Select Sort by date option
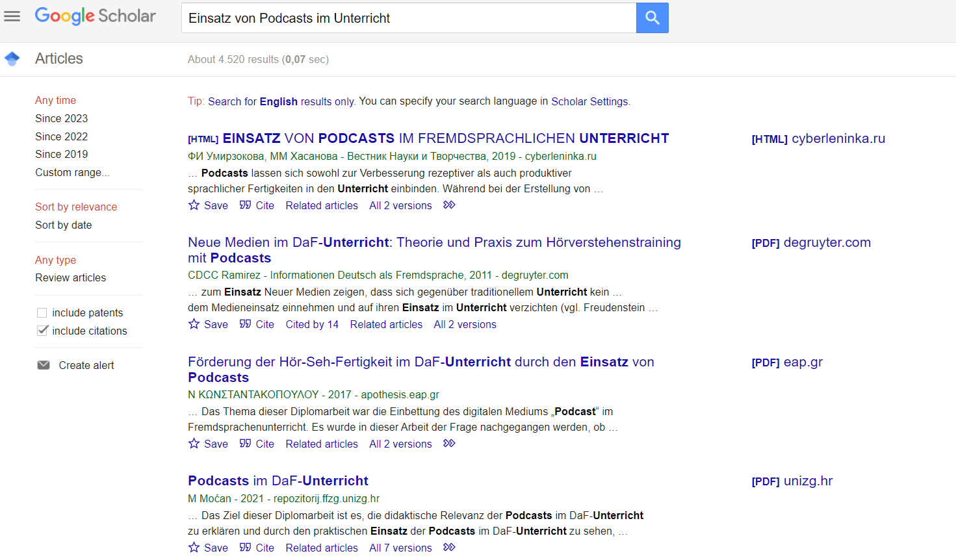Image resolution: width=956 pixels, height=560 pixels. pyautogui.click(x=63, y=225)
